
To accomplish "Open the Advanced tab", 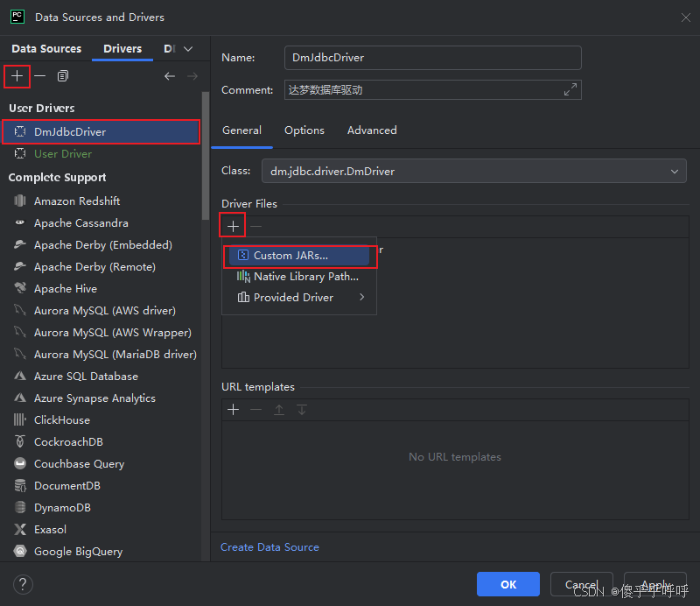I will [372, 130].
